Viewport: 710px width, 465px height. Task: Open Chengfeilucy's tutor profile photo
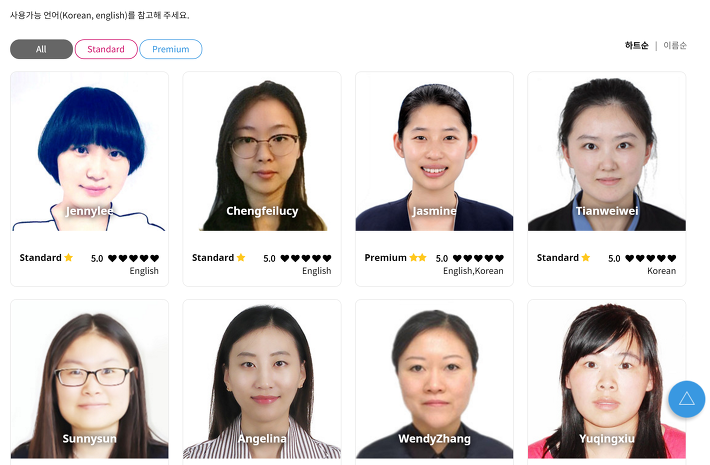[x=262, y=151]
